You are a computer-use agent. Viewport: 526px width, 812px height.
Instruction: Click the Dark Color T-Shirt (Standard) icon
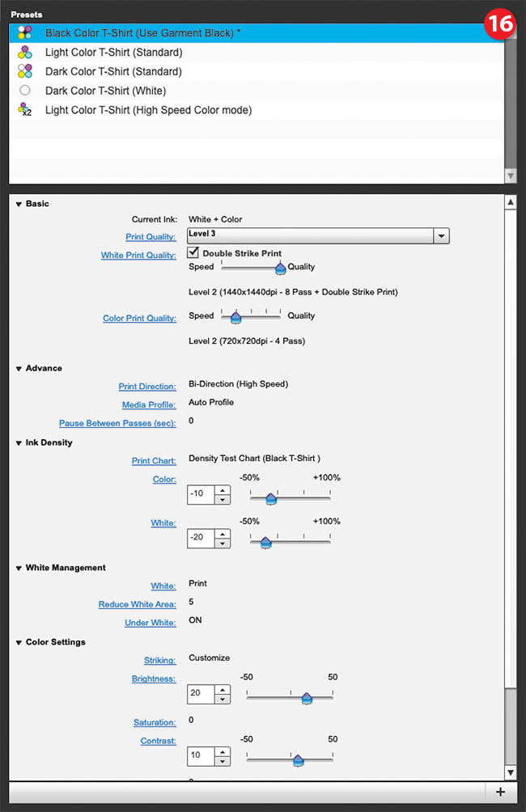pos(24,71)
